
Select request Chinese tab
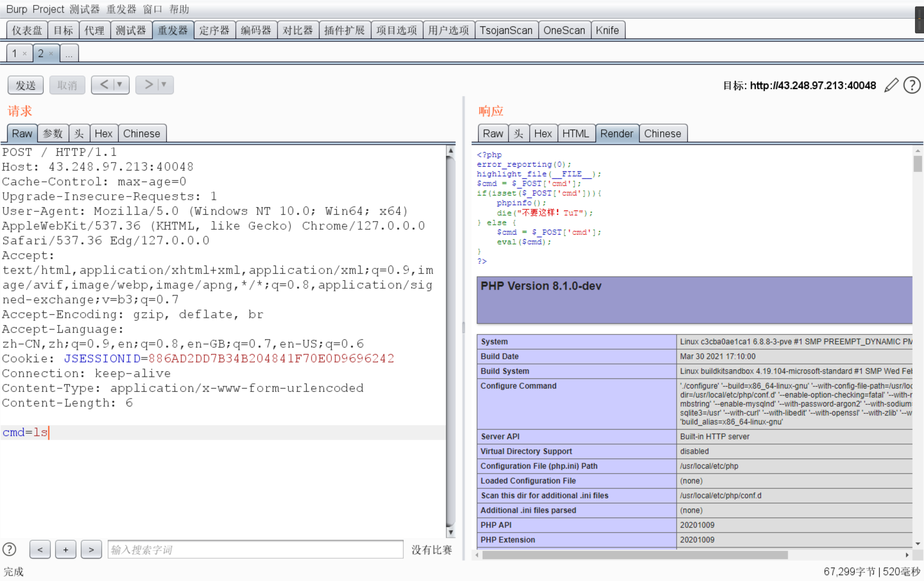tap(142, 133)
